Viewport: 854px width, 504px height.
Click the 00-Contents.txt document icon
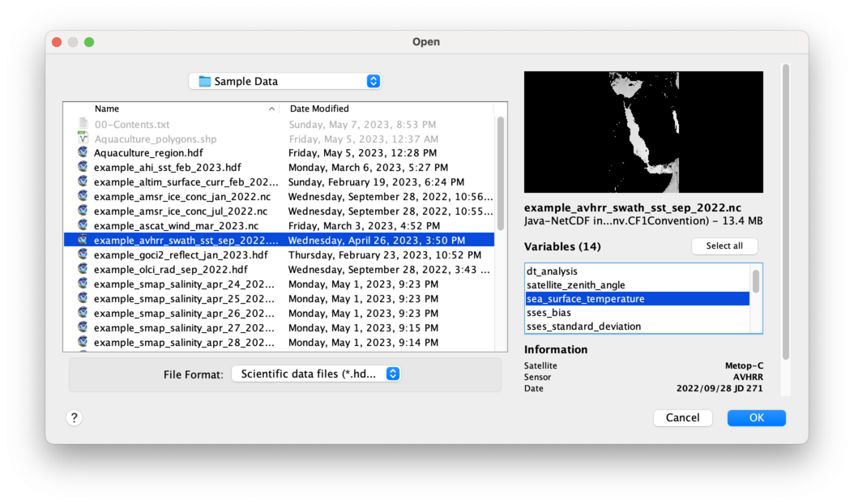click(x=83, y=124)
